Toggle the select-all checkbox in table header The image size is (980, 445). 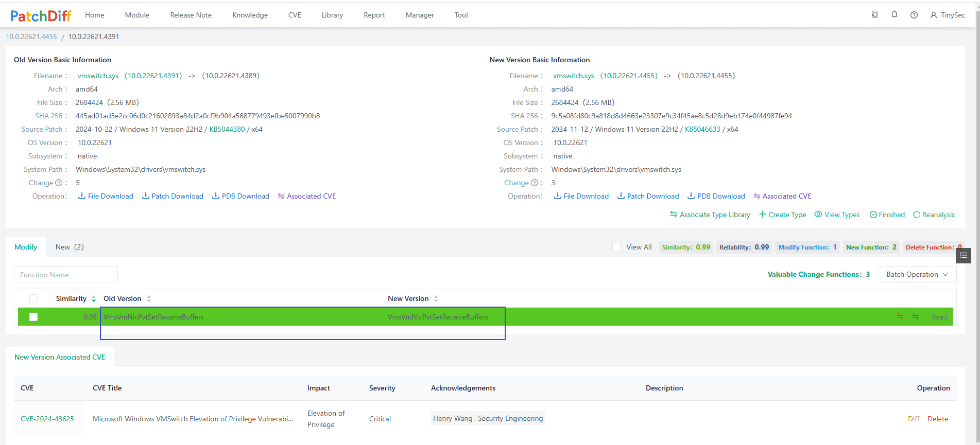[x=33, y=298]
